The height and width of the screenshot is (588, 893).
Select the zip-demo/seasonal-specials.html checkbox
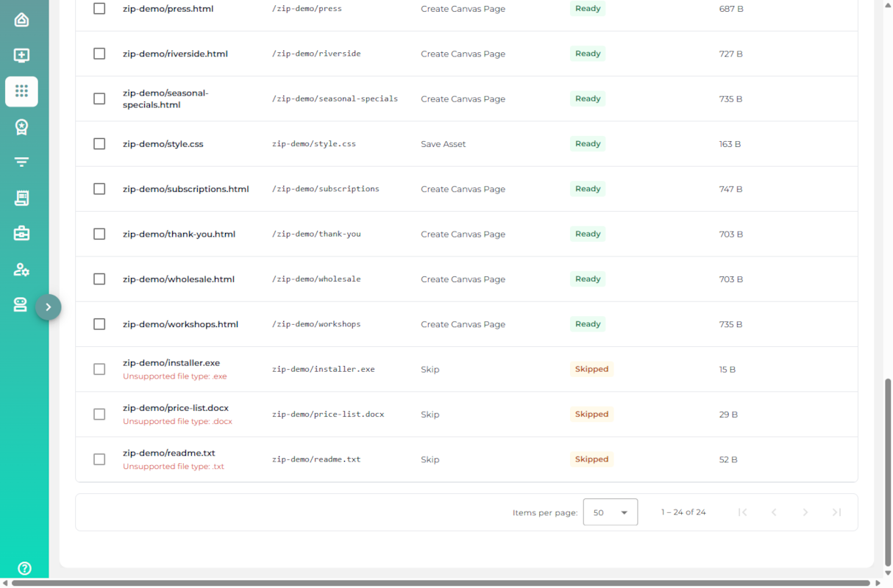pos(99,98)
